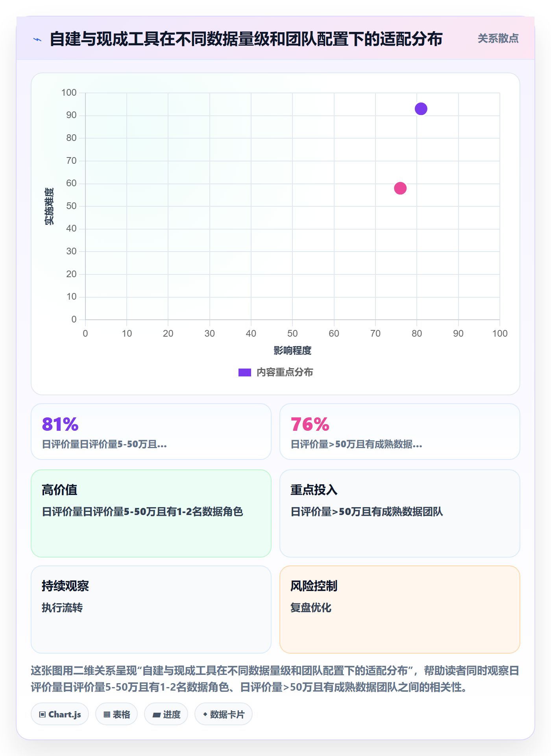551x756 pixels.
Task: Click the card title 自建与现成工具…适配分布
Action: pyautogui.click(x=246, y=39)
